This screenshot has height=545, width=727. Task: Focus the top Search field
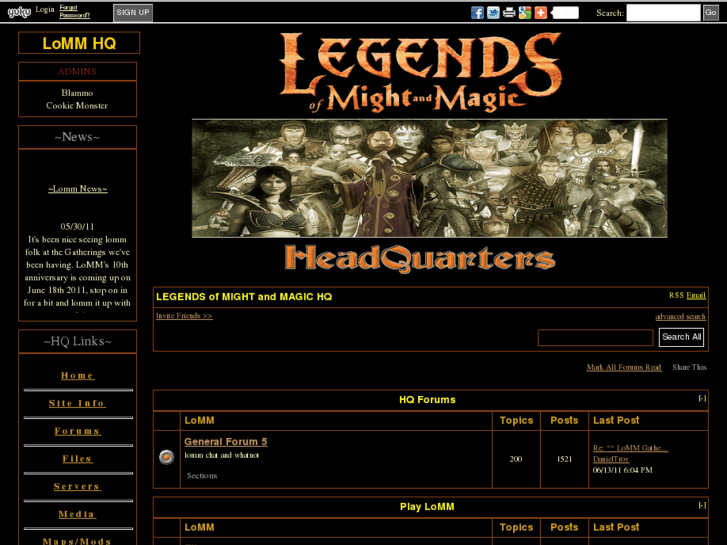tap(663, 13)
